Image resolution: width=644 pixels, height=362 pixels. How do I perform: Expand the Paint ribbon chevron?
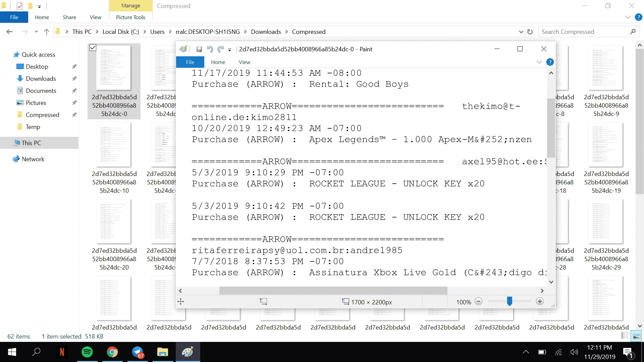pos(539,62)
